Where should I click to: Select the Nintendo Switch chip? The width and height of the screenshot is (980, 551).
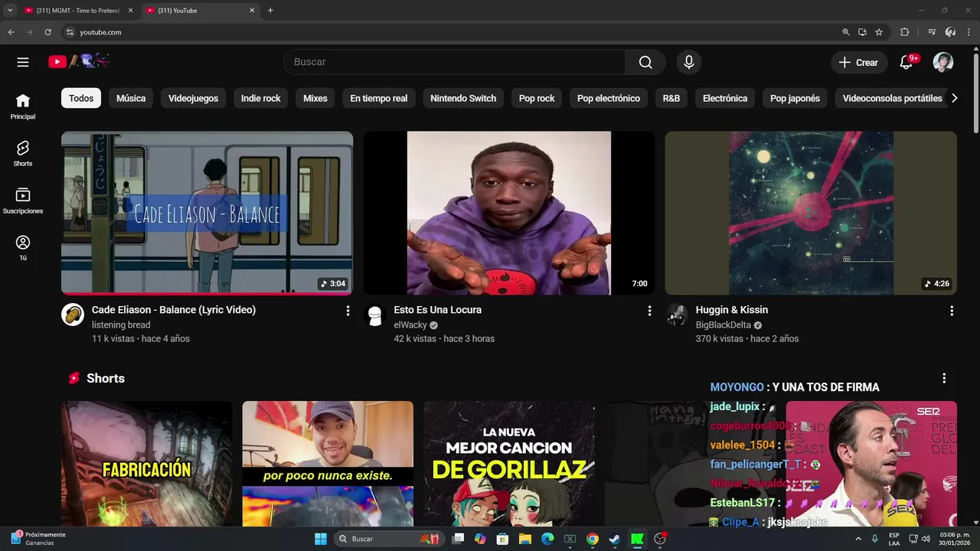[x=463, y=98]
